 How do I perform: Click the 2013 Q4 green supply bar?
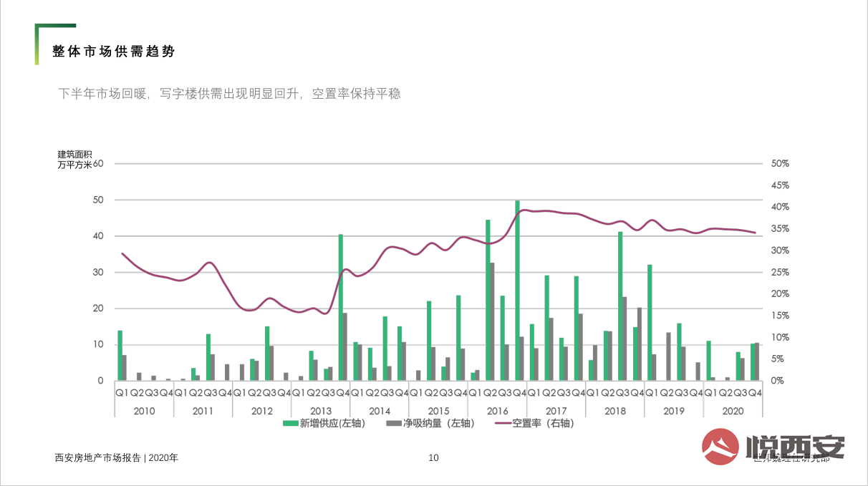coord(341,308)
